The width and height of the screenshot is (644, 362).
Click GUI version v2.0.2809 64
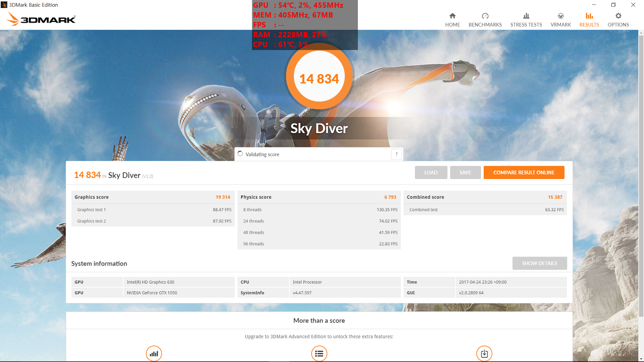click(471, 293)
